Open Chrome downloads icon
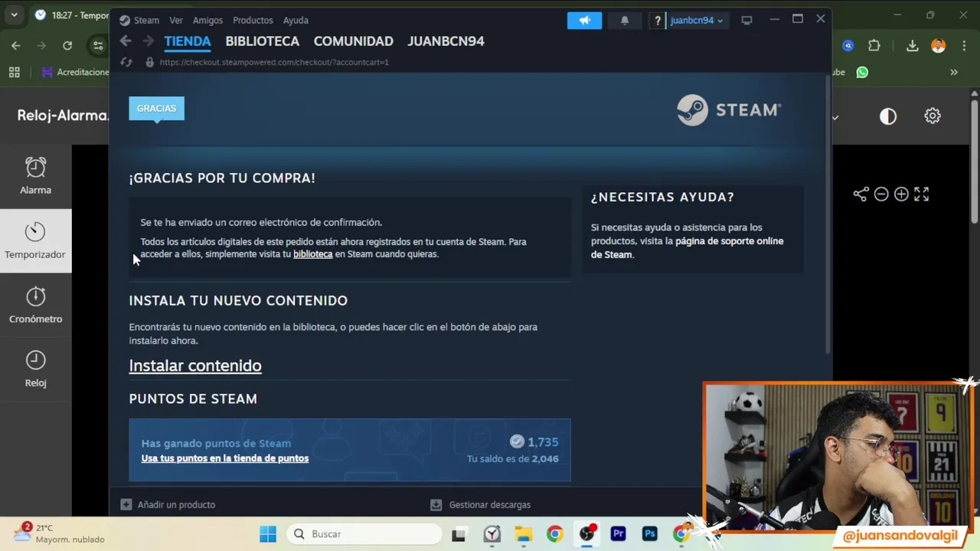The height and width of the screenshot is (551, 980). click(x=912, y=46)
